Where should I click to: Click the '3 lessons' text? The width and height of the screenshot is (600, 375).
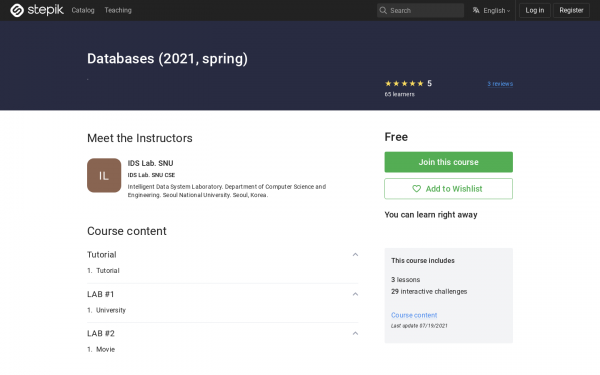[x=405, y=280]
